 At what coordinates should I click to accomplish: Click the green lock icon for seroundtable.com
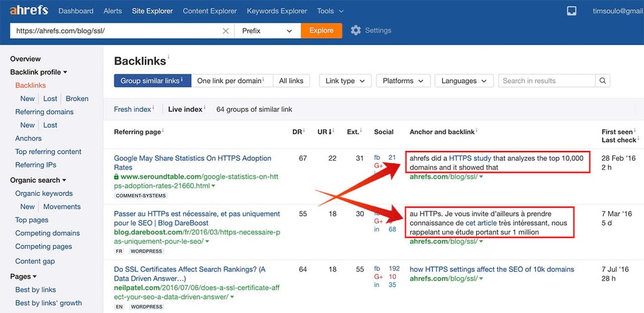click(117, 177)
